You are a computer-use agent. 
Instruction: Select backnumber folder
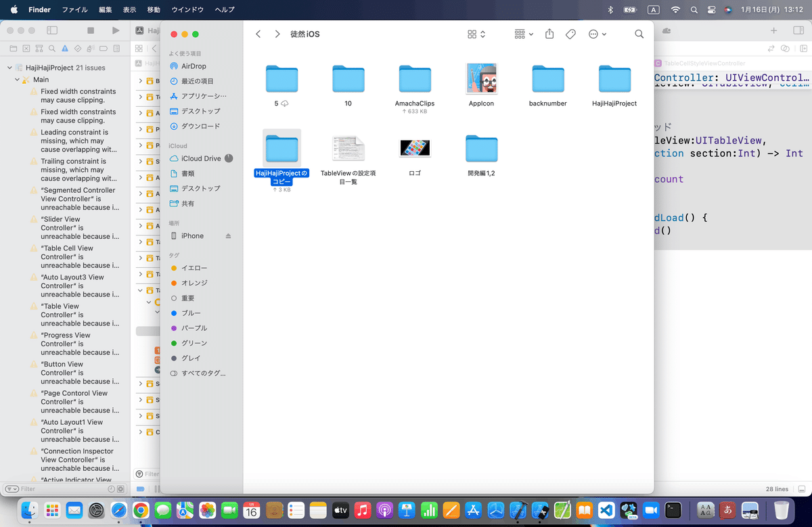(x=548, y=79)
